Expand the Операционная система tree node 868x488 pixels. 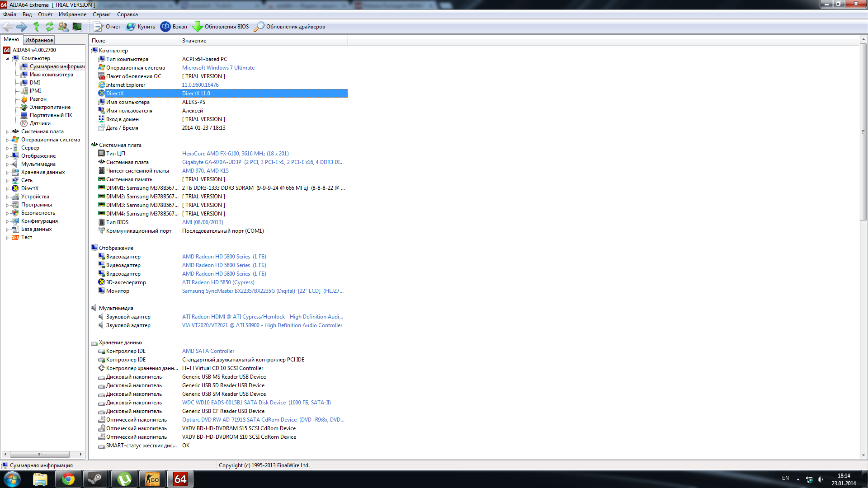point(7,140)
